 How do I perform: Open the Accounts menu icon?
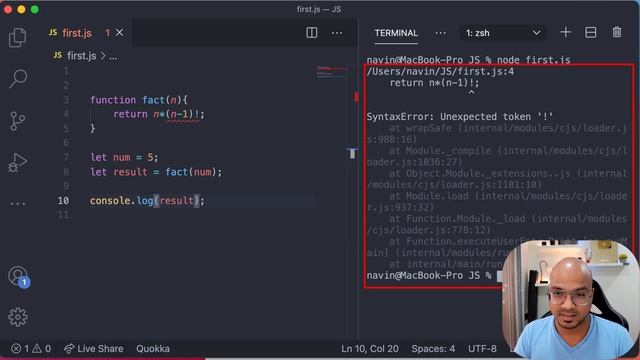[x=18, y=277]
